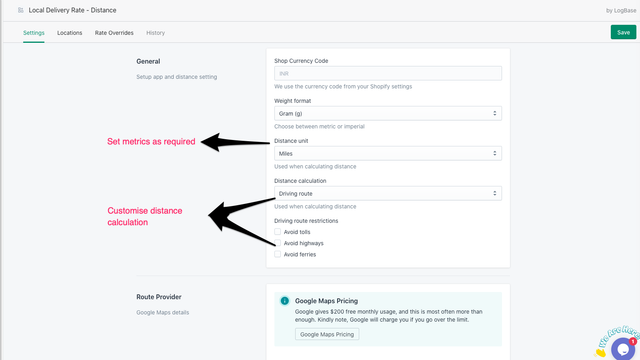The width and height of the screenshot is (640, 360).
Task: Click the Shop Currency Code field
Action: click(x=388, y=73)
